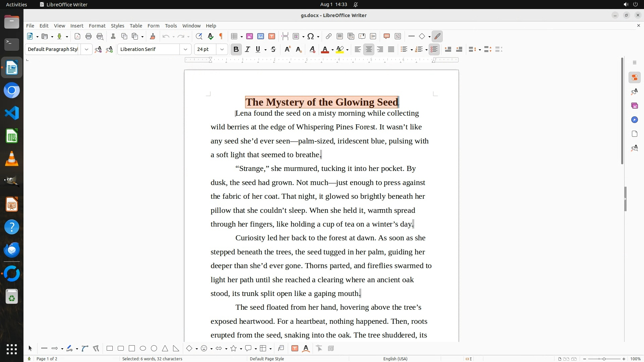
Task: Open the font size dropdown list
Action: point(222,50)
